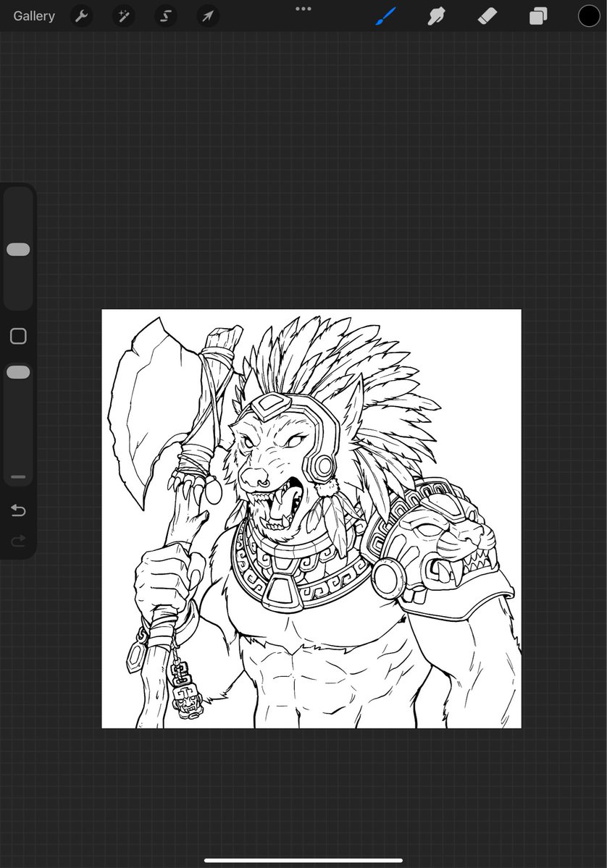
Task: Select the Eraser tool
Action: [x=487, y=16]
